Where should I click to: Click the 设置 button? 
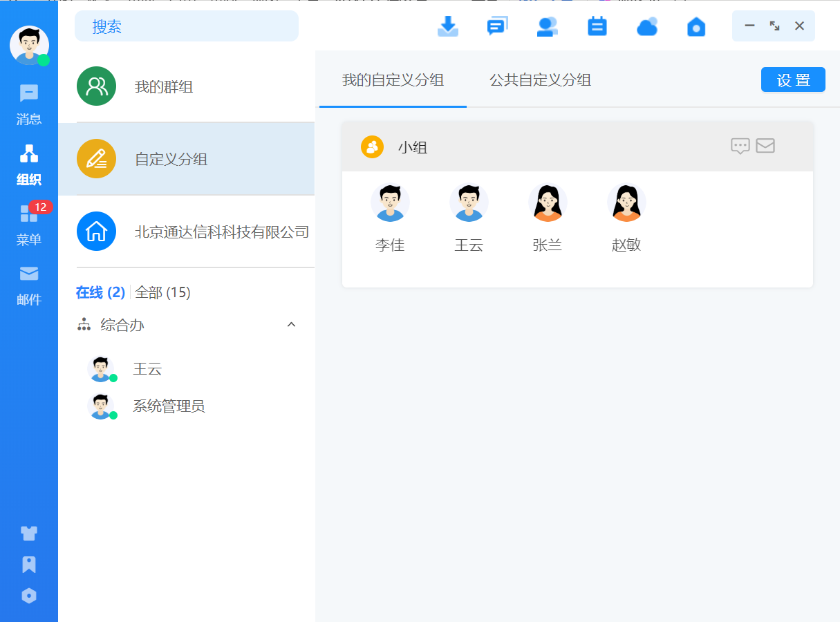[793, 80]
